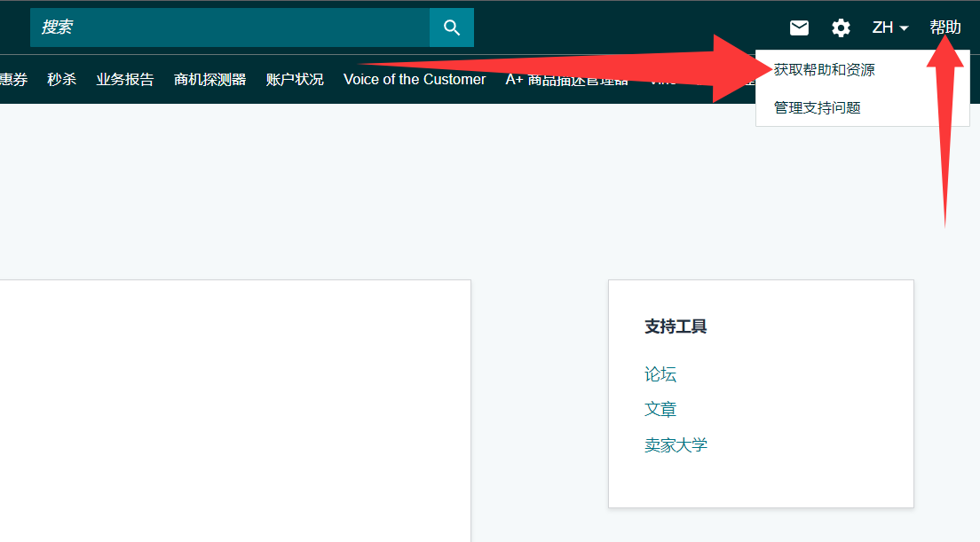Open the 商机探测器 navigation item

[x=210, y=79]
